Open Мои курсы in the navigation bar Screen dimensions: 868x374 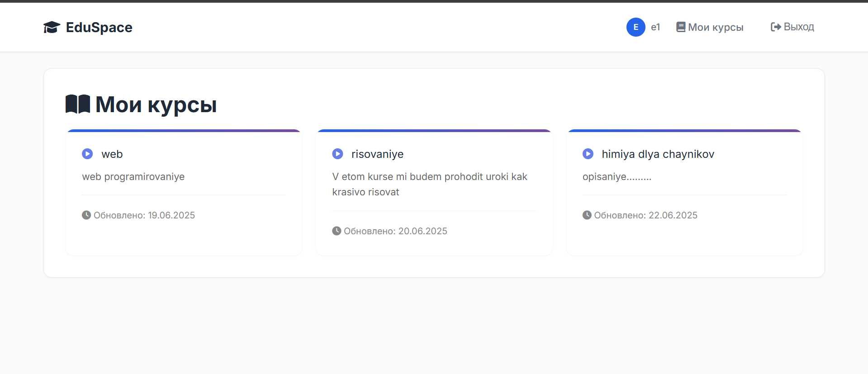pos(716,27)
